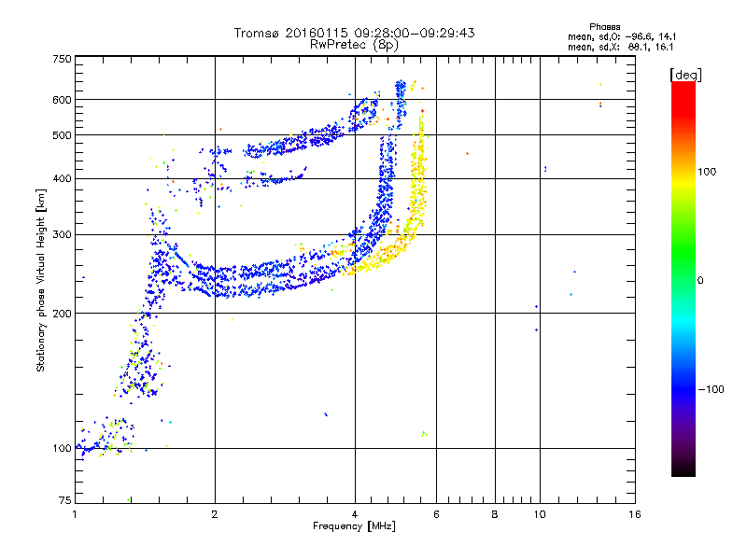Click the 'mean, sd,O: -96.6, 14.1' line
Viewport: 747px width, 560px height.
pos(622,36)
